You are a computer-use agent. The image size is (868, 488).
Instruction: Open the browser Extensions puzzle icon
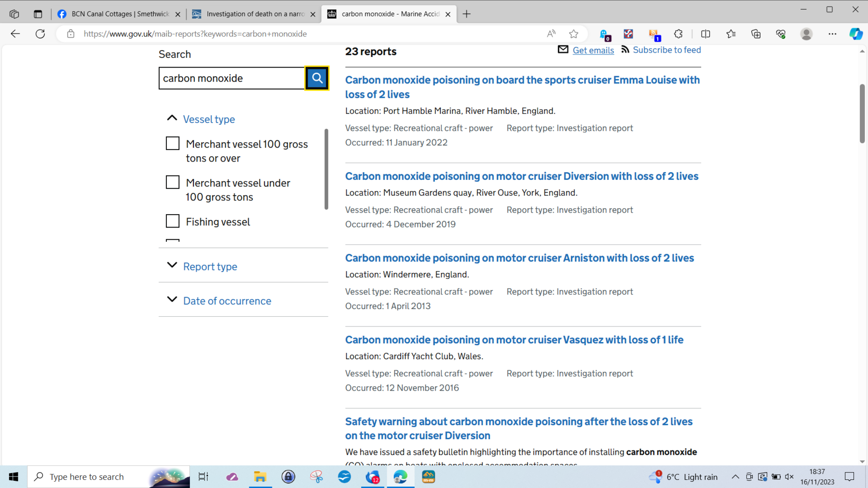[678, 34]
